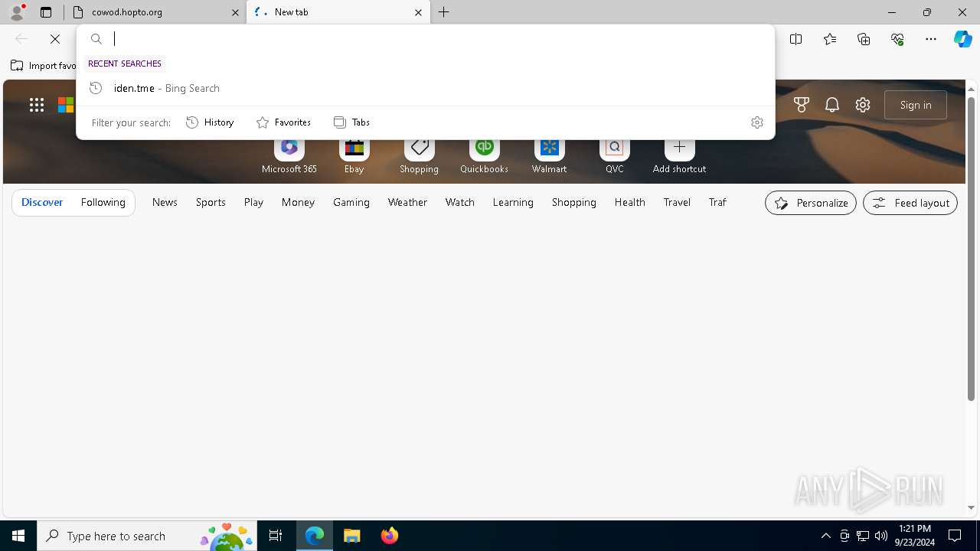The height and width of the screenshot is (551, 980).
Task: Click Import favorites bookmark
Action: [x=44, y=66]
